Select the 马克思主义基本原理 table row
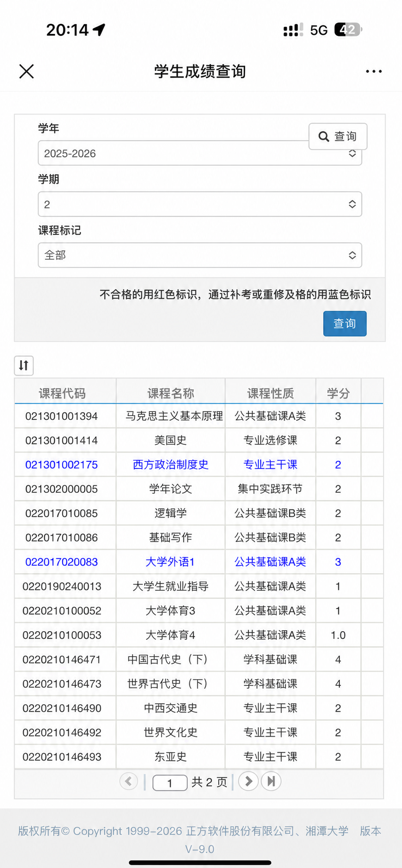Screen dimensions: 402x868 click(x=199, y=416)
